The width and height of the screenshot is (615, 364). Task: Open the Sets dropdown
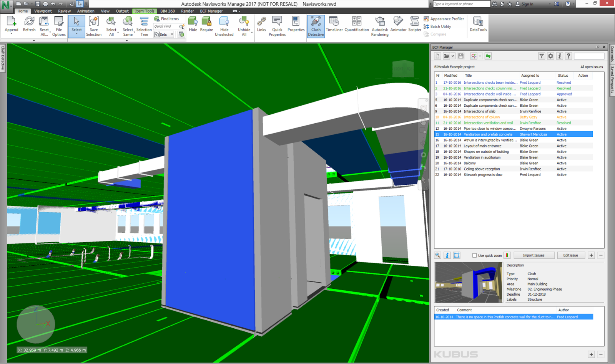172,34
